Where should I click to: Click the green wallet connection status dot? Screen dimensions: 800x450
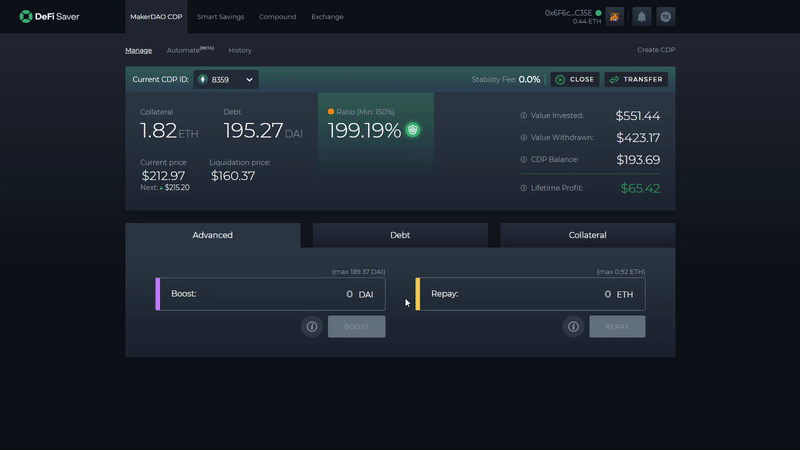(598, 13)
